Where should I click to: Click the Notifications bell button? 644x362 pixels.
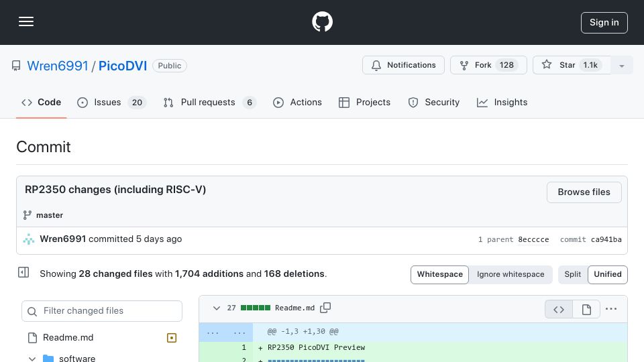[x=403, y=65]
